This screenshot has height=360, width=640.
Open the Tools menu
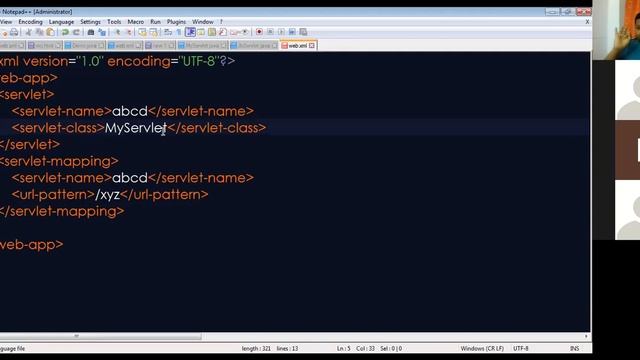pyautogui.click(x=114, y=22)
